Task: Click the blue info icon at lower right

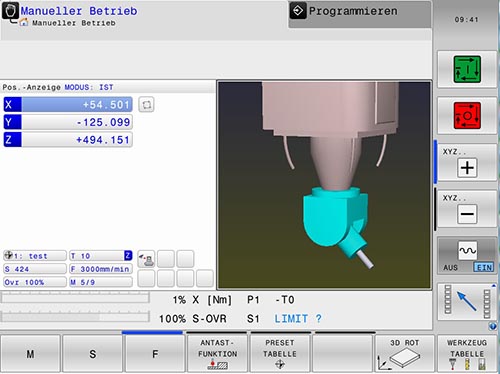Action: tap(492, 326)
